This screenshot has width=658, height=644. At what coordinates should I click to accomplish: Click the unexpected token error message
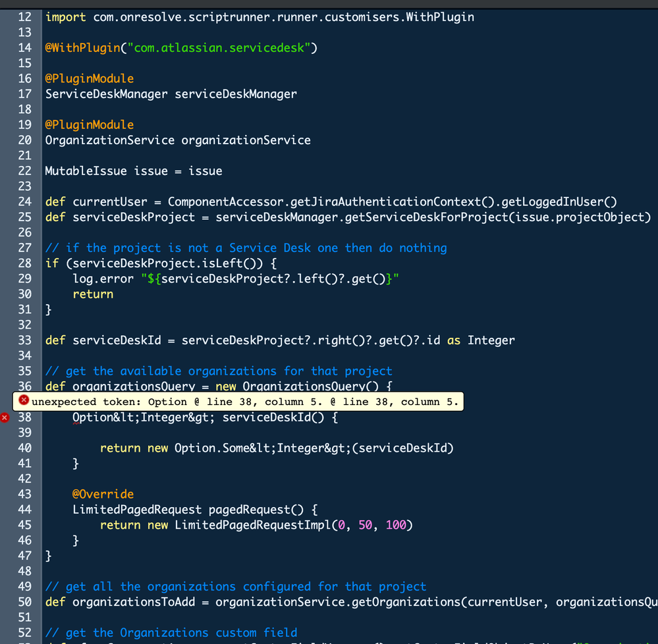tap(244, 402)
